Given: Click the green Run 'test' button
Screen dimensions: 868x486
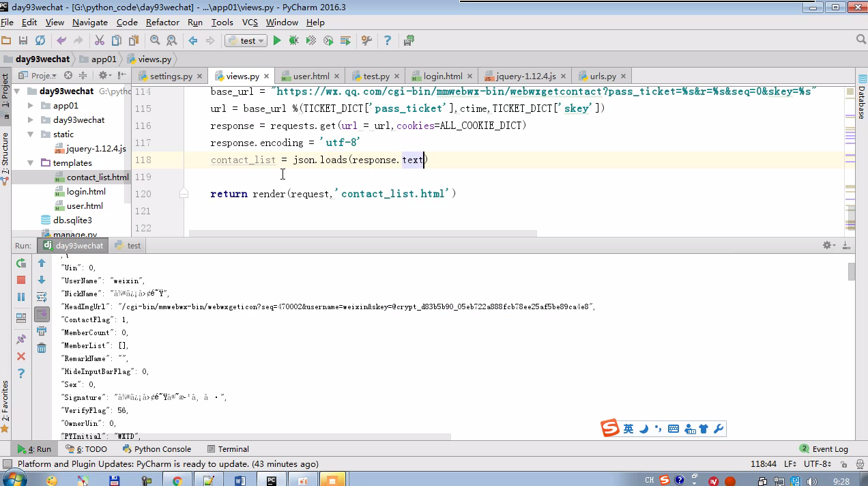Looking at the screenshot, I should click(277, 41).
